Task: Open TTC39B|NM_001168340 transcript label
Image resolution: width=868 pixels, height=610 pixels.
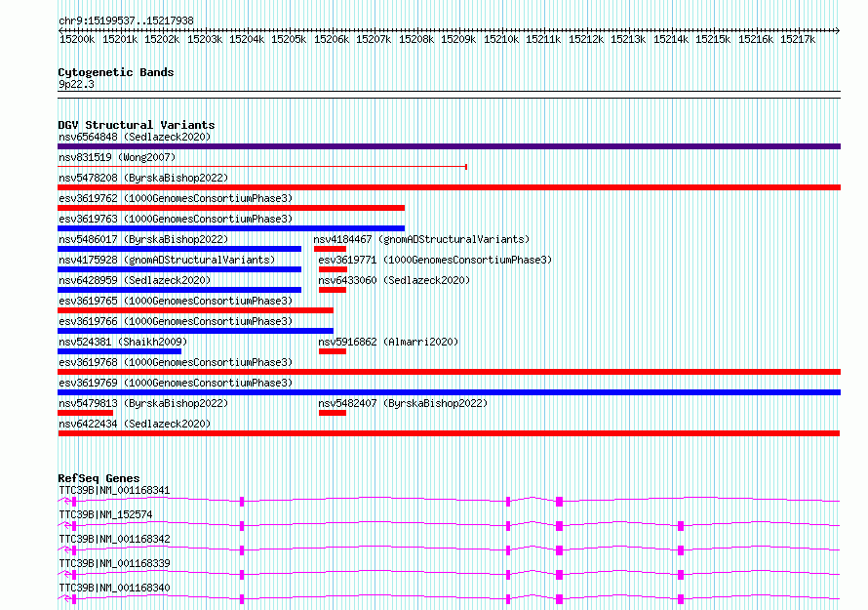Action: point(114,588)
